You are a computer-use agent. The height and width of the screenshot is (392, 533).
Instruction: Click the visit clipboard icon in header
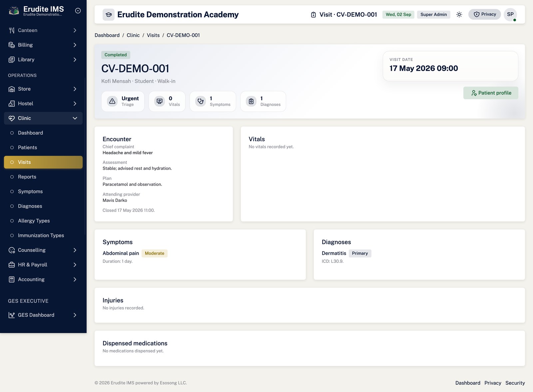click(x=313, y=15)
